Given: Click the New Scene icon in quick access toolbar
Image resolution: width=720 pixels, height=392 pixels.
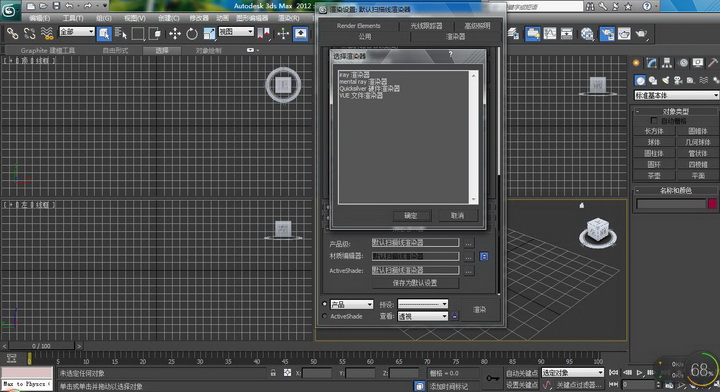Looking at the screenshot, I should point(31,6).
